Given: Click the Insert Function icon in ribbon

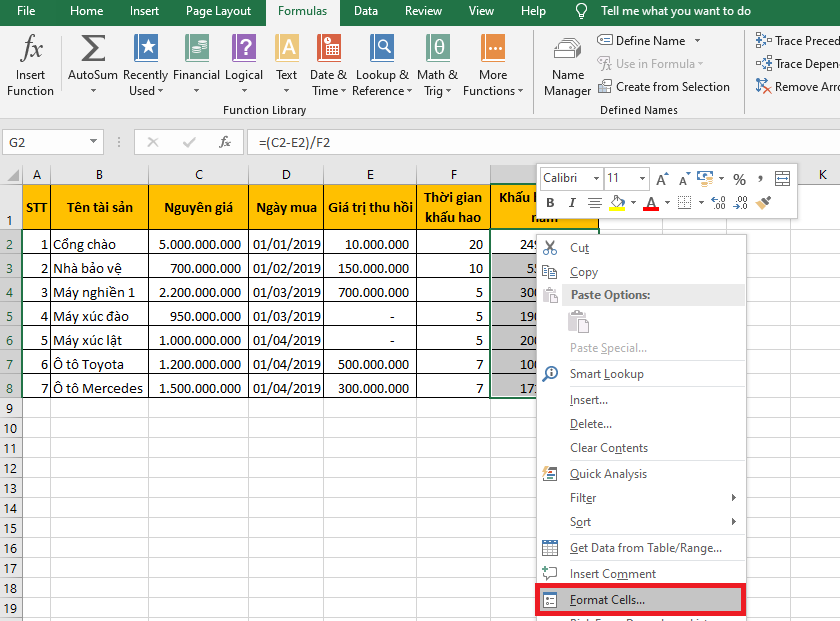Looking at the screenshot, I should point(30,64).
